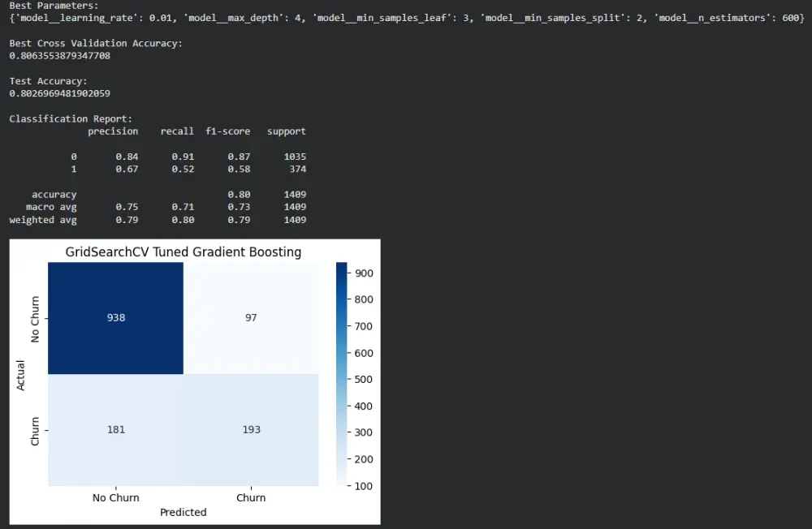Click class 1 recall value 0.52
The height and width of the screenshot is (529, 812).
click(x=183, y=170)
